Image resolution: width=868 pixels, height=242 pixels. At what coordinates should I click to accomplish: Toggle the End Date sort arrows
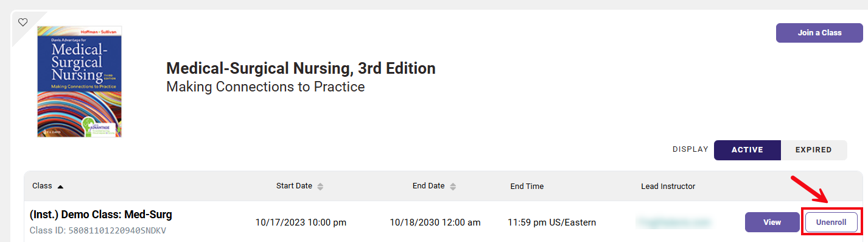point(453,187)
